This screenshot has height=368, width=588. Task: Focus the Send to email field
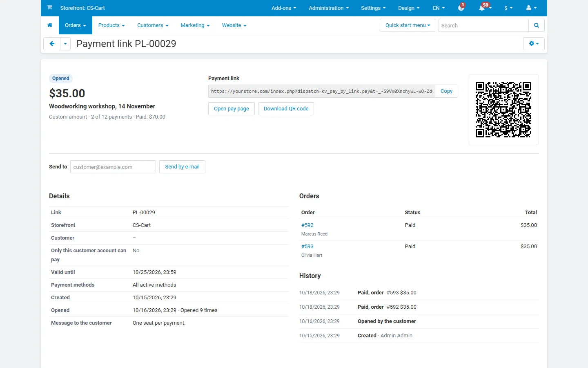click(113, 167)
